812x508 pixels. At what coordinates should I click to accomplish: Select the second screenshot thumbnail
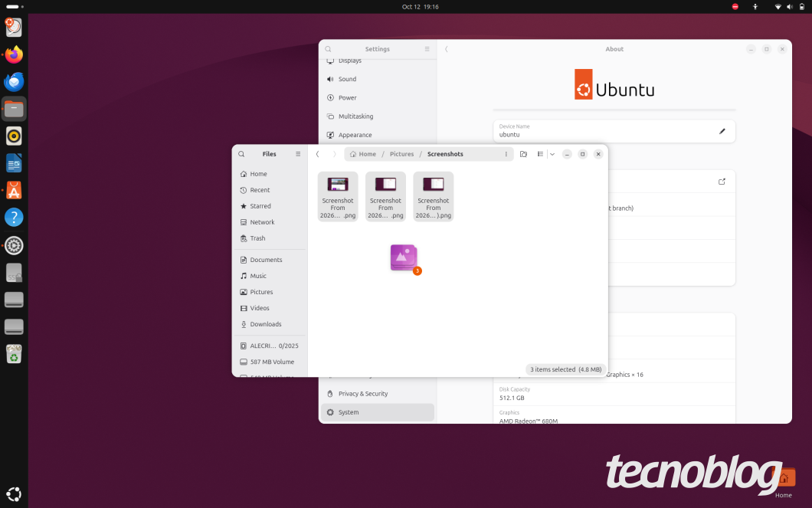(x=385, y=197)
